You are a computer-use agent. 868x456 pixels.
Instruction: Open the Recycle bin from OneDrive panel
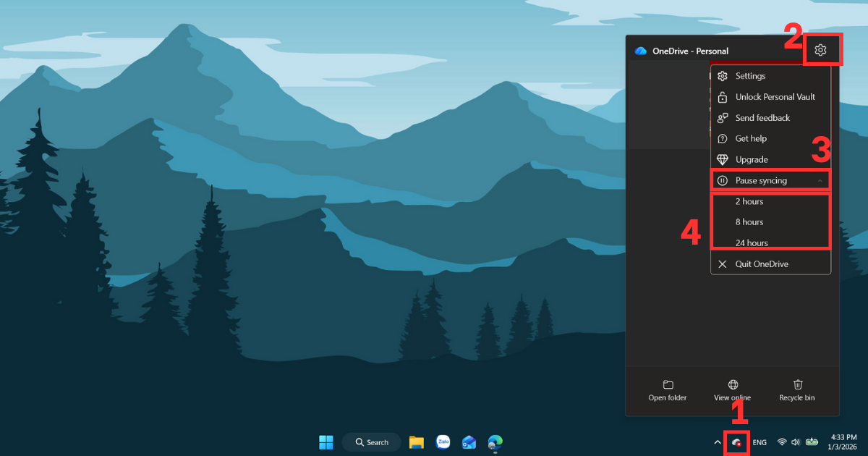(x=796, y=390)
